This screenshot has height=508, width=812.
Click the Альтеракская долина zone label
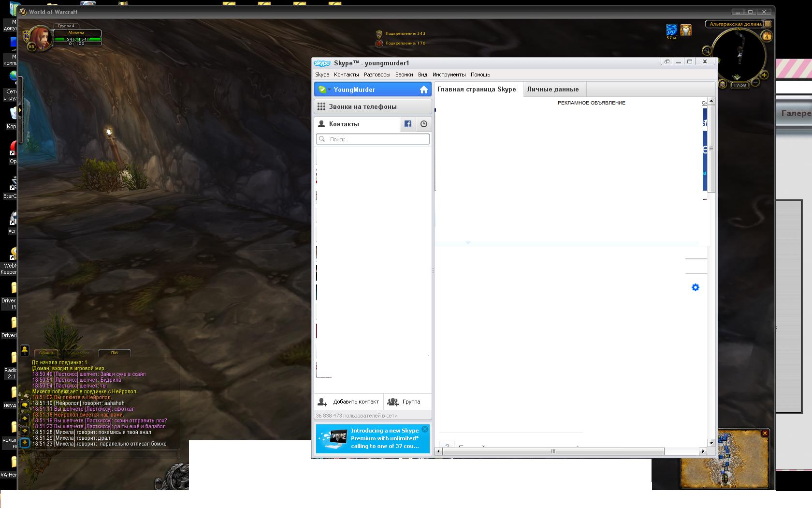(736, 24)
